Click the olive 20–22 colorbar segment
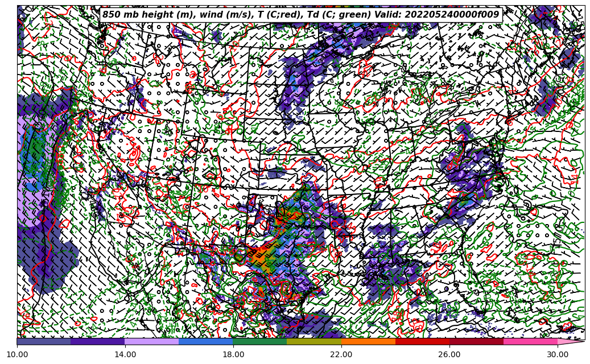 (314, 341)
